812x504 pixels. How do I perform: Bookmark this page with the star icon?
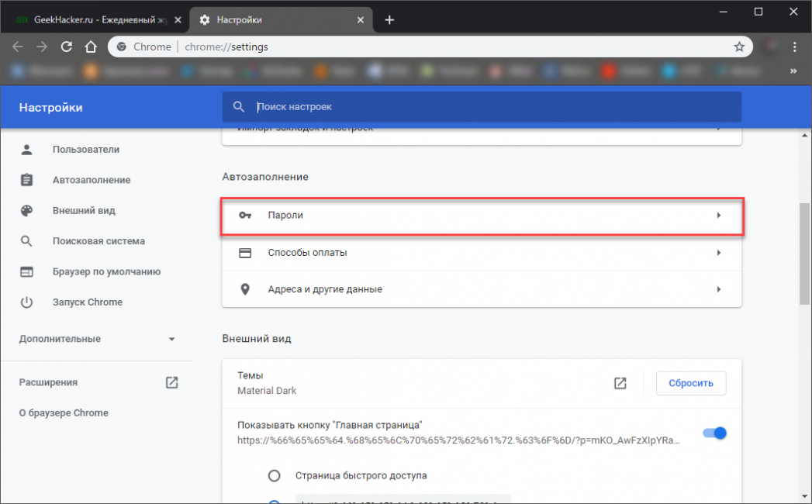tap(739, 47)
